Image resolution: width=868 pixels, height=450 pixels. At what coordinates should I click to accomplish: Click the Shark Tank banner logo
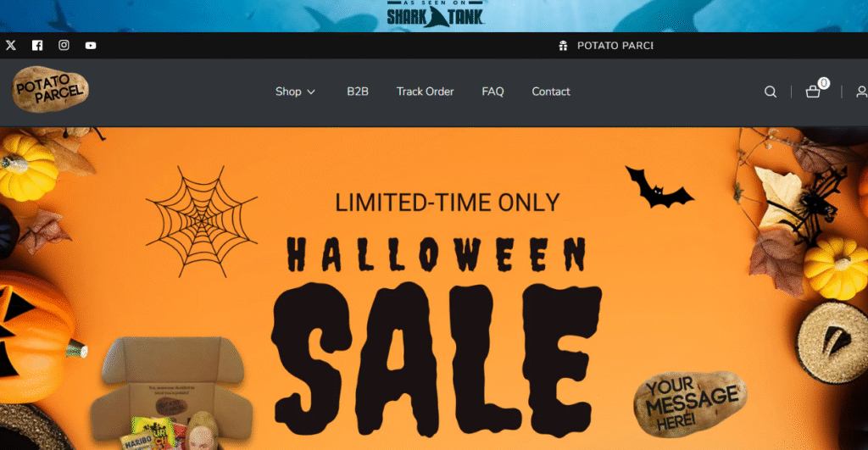click(x=435, y=14)
